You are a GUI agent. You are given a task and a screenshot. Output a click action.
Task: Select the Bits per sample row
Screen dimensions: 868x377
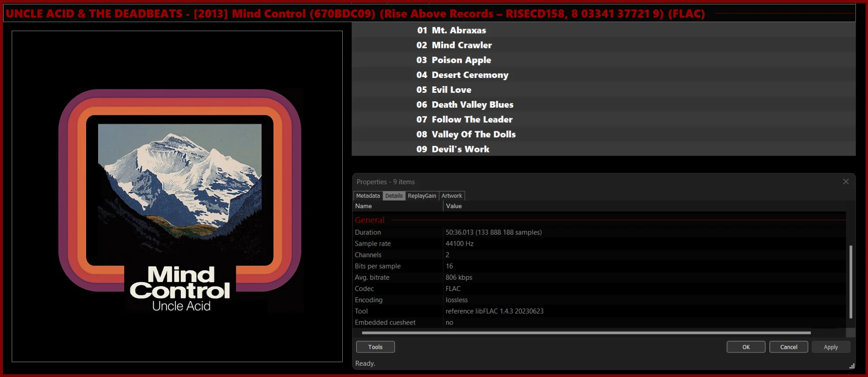click(599, 266)
